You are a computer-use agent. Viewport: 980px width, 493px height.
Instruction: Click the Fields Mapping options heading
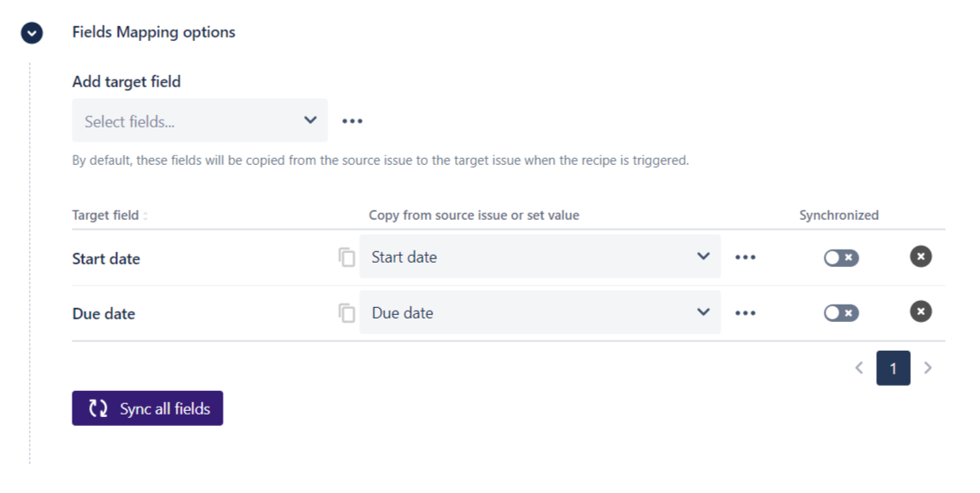coord(154,32)
